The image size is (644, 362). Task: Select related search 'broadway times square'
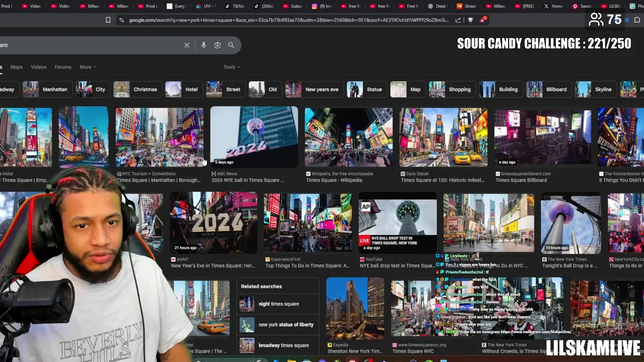click(278, 345)
